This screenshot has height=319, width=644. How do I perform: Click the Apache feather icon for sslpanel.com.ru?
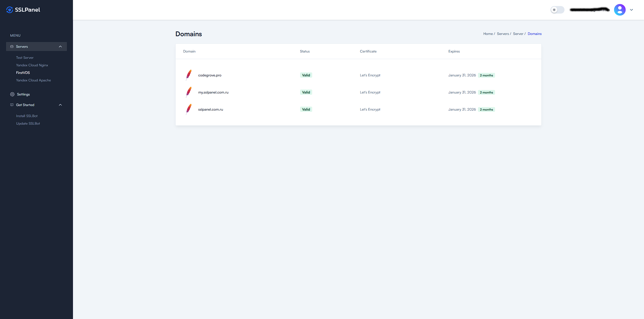click(189, 109)
